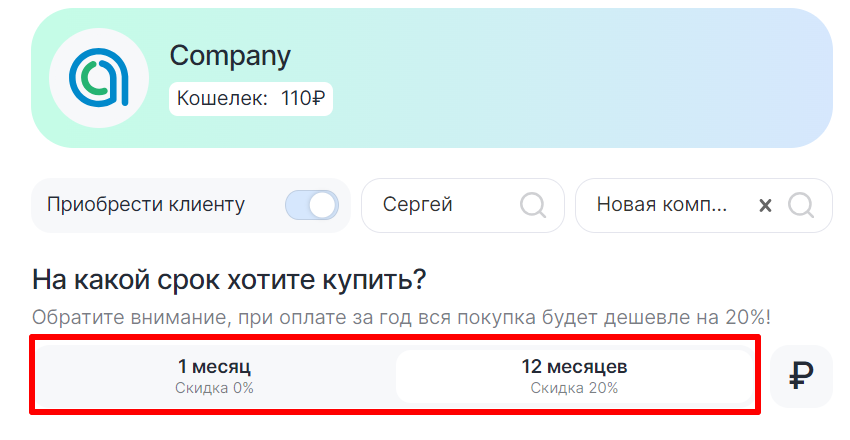Toggle the Приобрести клиенту switch
Image resolution: width=850 pixels, height=440 pixels.
(311, 205)
